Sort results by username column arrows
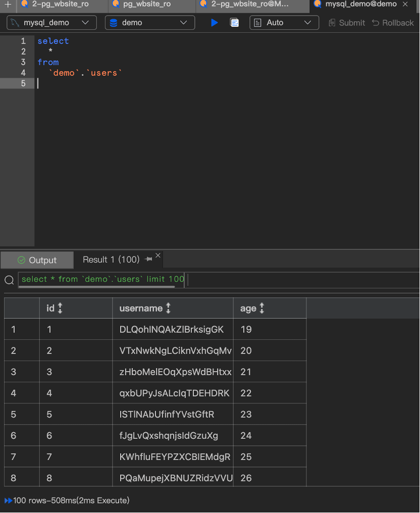Image resolution: width=420 pixels, height=513 pixels. pyautogui.click(x=168, y=308)
